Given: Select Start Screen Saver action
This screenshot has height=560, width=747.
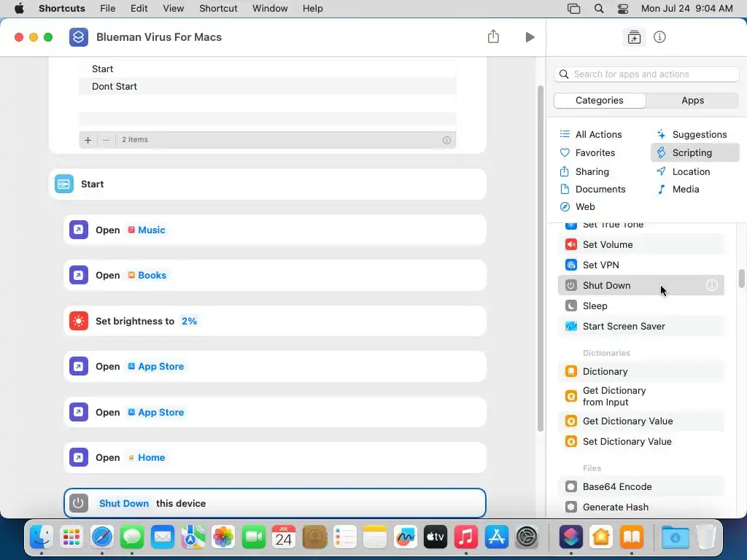Looking at the screenshot, I should [x=640, y=326].
